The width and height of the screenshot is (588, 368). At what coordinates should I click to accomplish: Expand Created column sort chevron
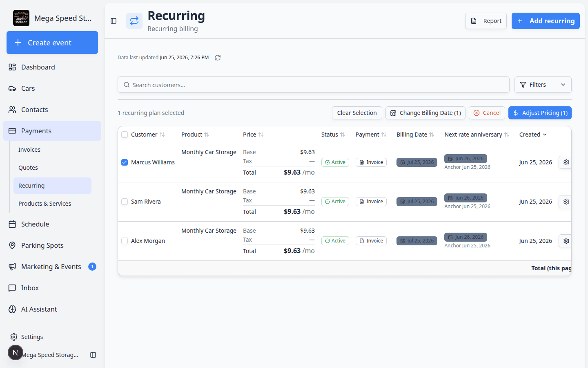point(545,135)
